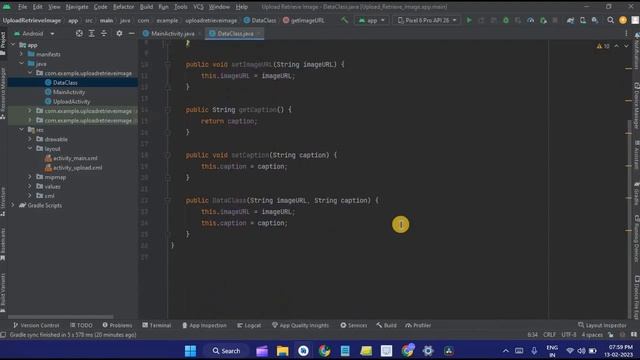Click the CRLF line separator indicator
Screen dimensions: 640x360
click(549, 335)
